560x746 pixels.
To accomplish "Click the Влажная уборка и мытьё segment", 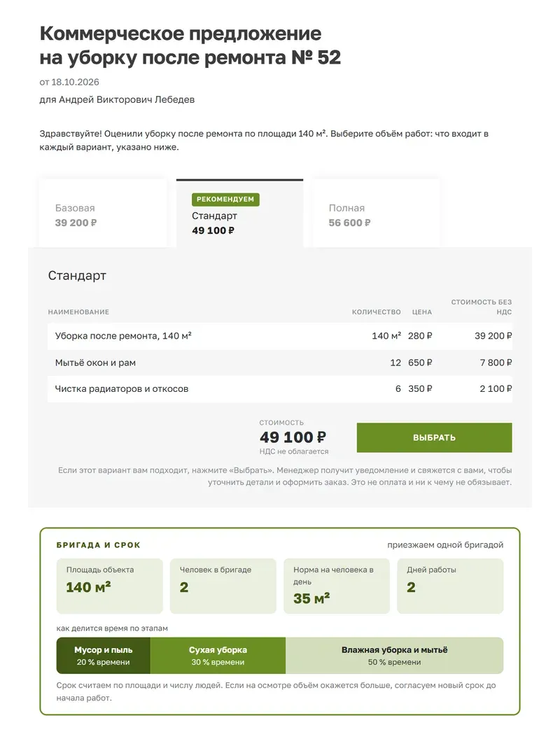I will coord(394,656).
